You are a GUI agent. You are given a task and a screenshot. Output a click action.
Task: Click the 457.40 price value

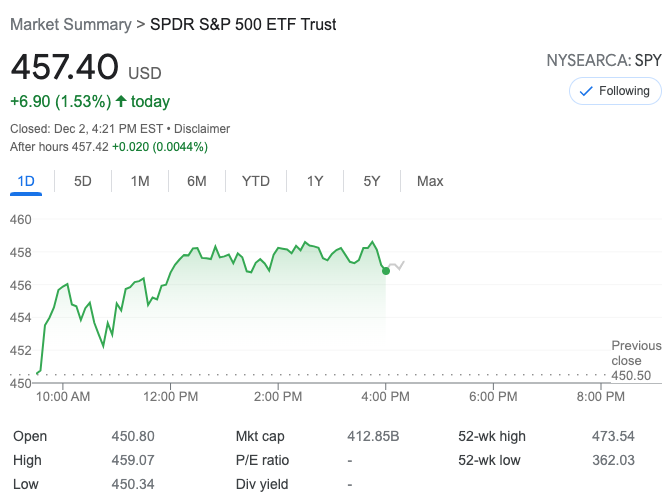click(x=64, y=68)
